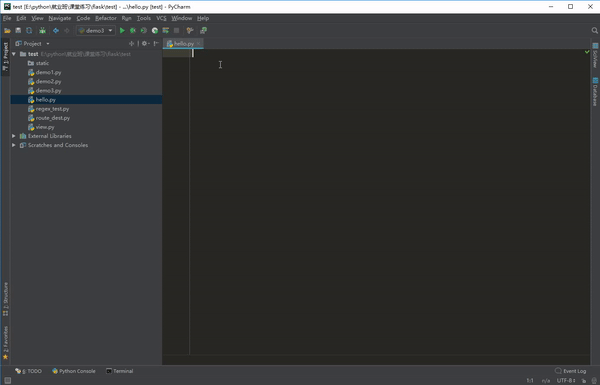Click the tool window quick-access icon

(8, 380)
